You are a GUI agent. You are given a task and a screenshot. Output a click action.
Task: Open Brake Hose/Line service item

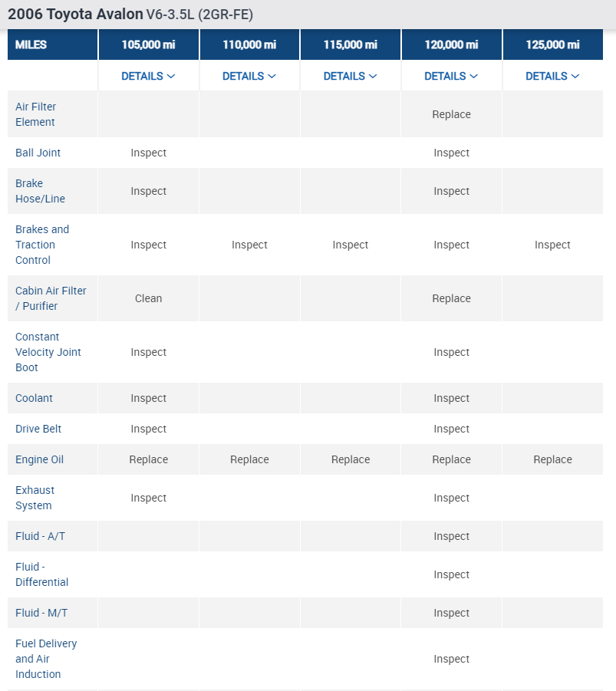40,191
